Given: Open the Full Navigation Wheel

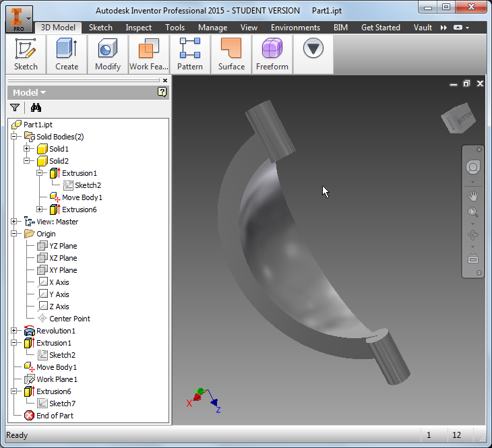Looking at the screenshot, I should [473, 167].
